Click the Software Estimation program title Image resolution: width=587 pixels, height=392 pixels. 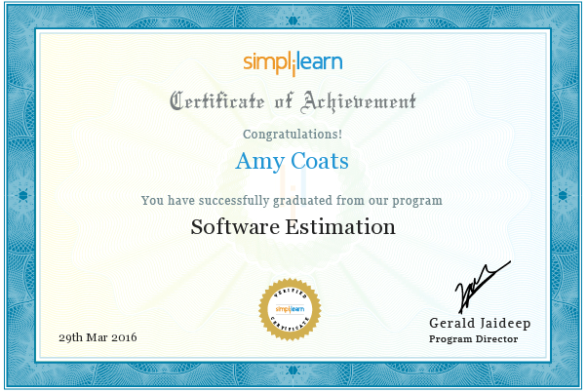coord(293,227)
